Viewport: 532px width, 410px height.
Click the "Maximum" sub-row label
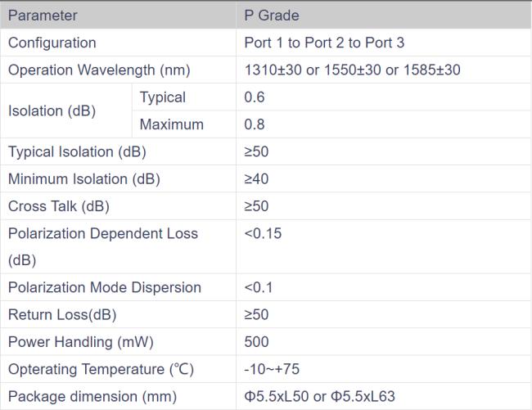click(171, 125)
